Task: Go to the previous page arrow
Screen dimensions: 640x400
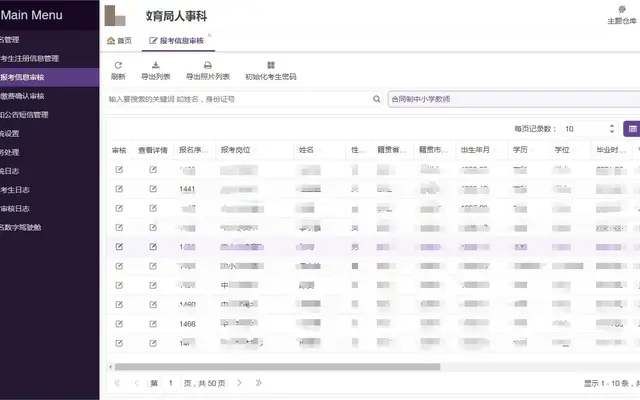Action: click(137, 383)
